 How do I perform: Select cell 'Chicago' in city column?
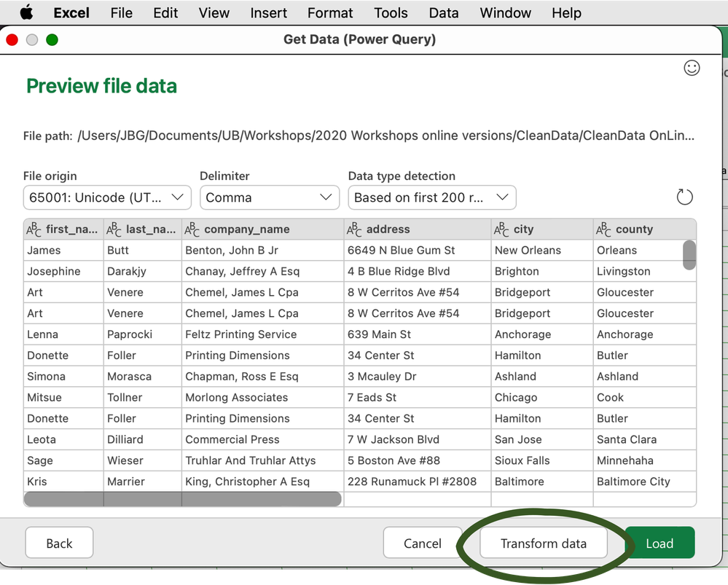[542, 398]
